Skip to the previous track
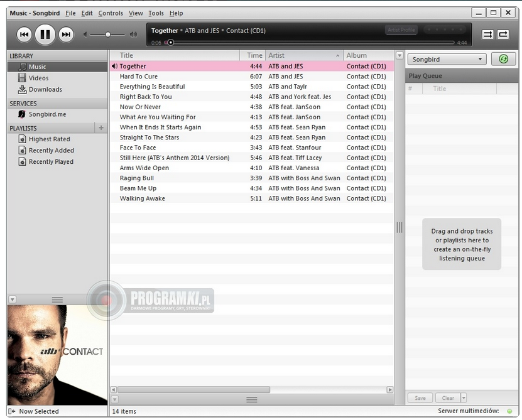The width and height of the screenshot is (522, 420). click(x=24, y=35)
